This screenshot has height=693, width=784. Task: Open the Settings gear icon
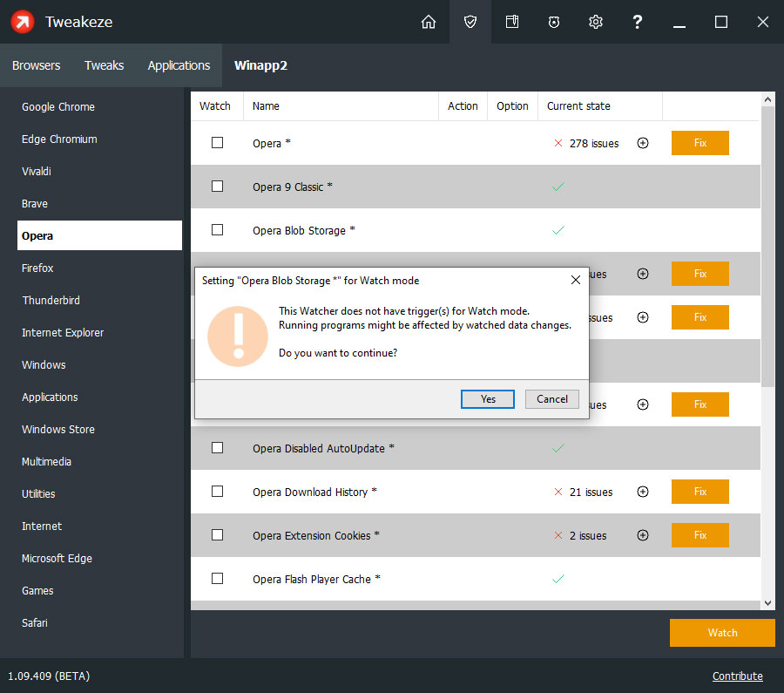pyautogui.click(x=596, y=22)
